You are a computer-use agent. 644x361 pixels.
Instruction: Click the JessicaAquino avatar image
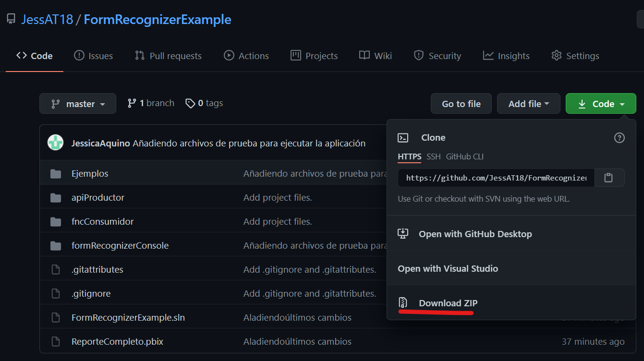coord(56,143)
